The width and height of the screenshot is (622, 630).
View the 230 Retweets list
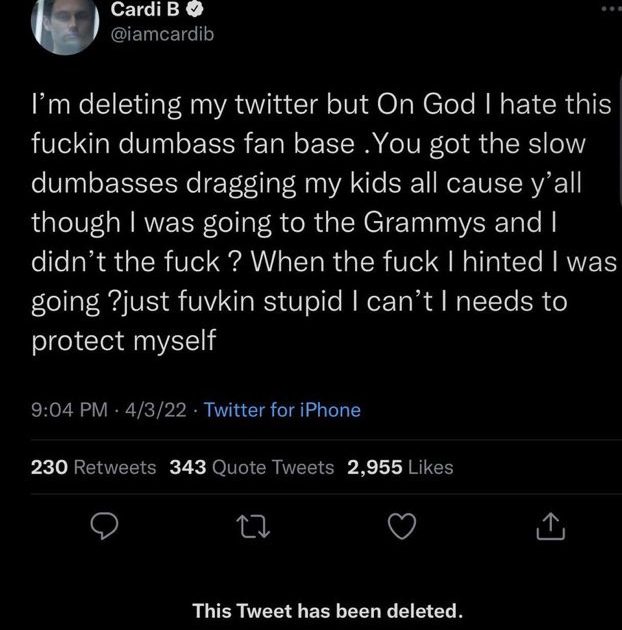pyautogui.click(x=94, y=467)
